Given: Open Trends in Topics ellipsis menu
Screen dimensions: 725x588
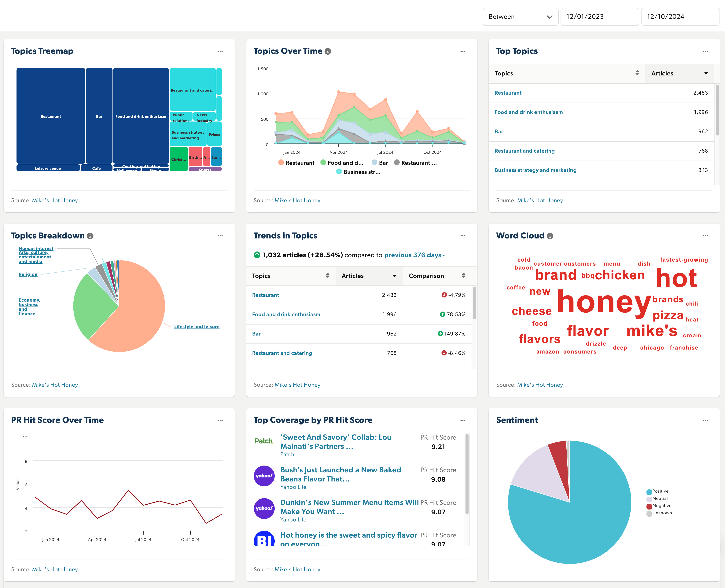Looking at the screenshot, I should [x=463, y=236].
